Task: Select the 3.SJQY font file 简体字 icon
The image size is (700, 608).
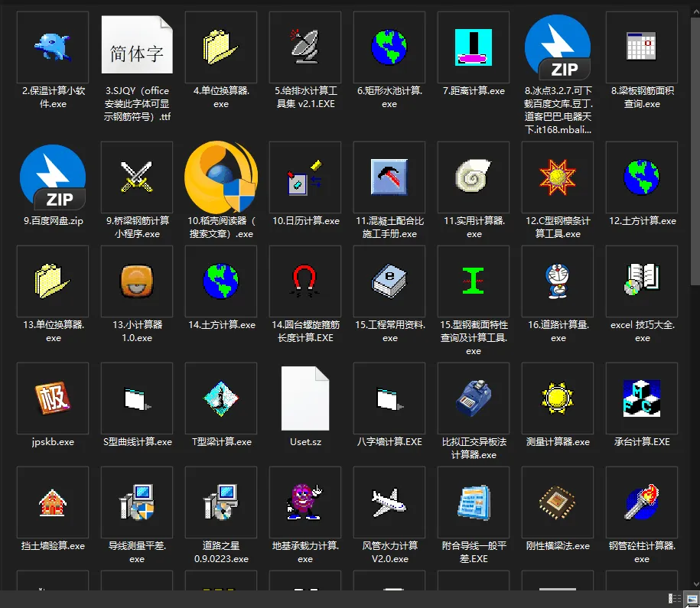Action: (x=137, y=44)
